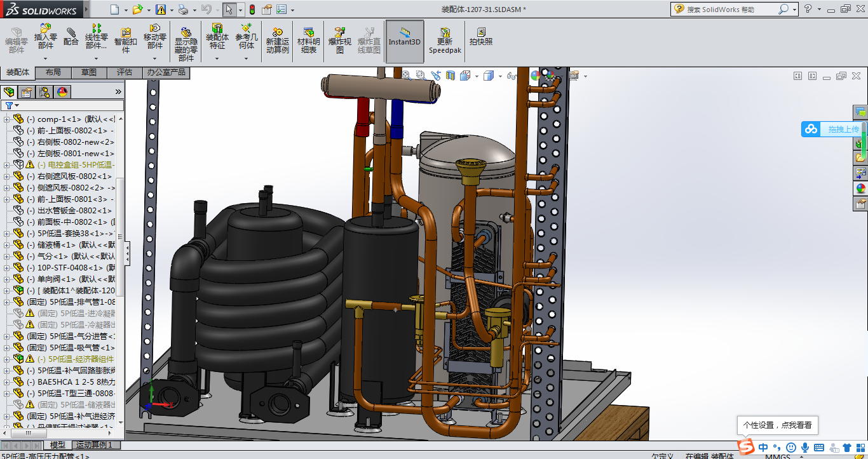This screenshot has width=868, height=459.
Task: Toggle 显示隐藏的零部件 show hidden components
Action: (x=186, y=44)
